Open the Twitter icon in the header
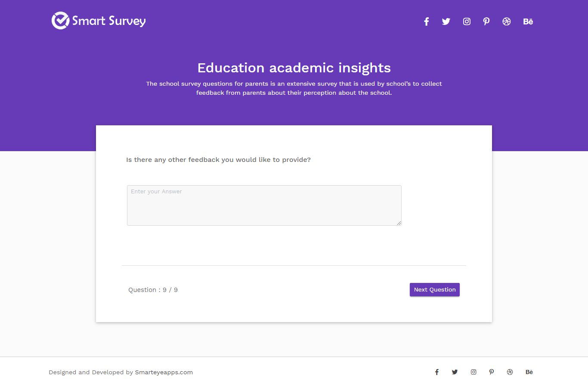588x385 pixels. coord(446,22)
